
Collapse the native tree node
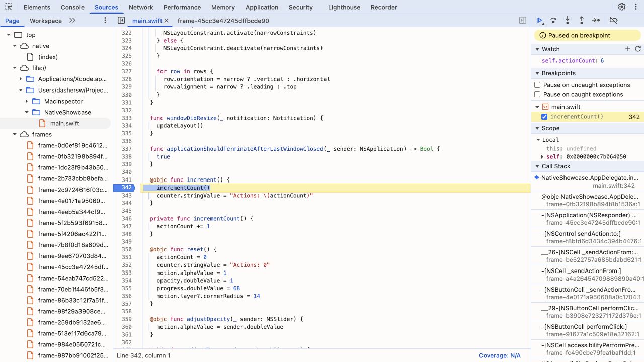pyautogui.click(x=15, y=46)
